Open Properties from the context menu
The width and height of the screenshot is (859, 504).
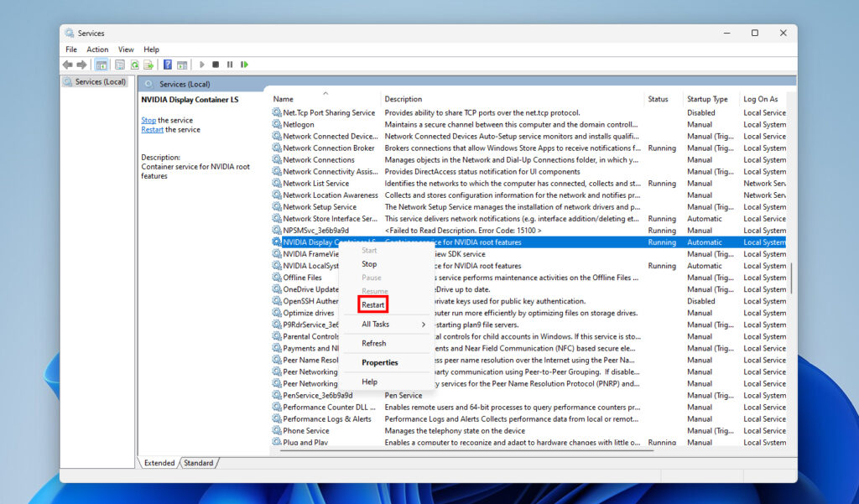379,363
